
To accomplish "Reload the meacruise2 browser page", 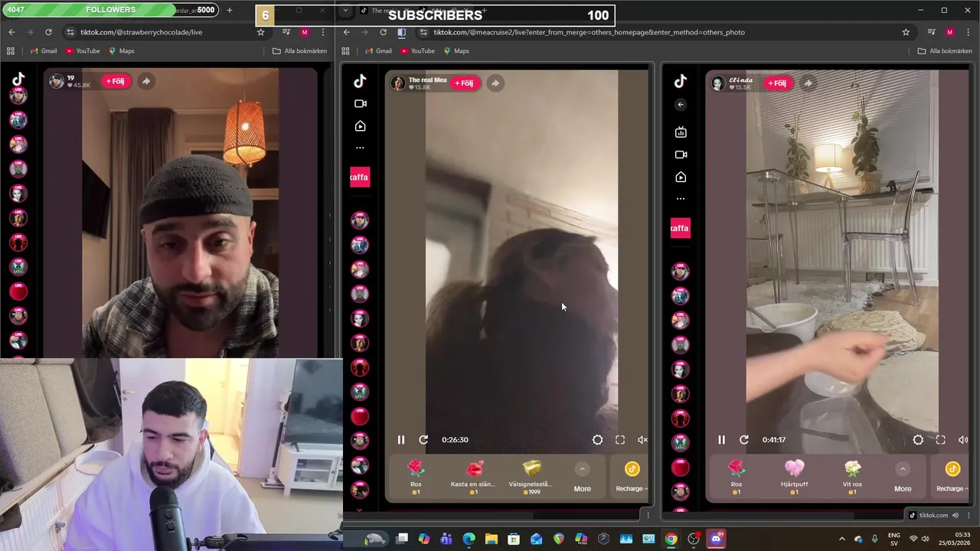I will point(383,32).
